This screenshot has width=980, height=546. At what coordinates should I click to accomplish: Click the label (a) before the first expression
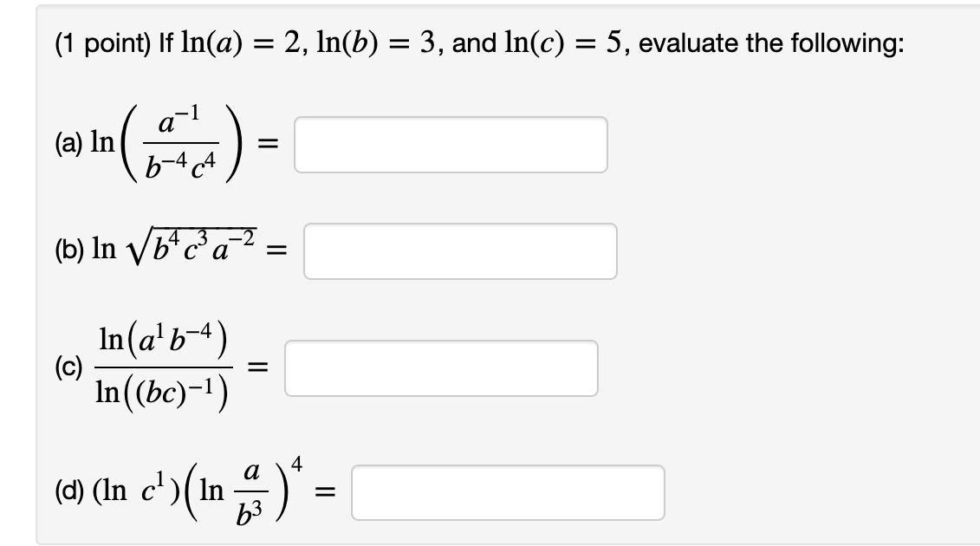[66, 141]
